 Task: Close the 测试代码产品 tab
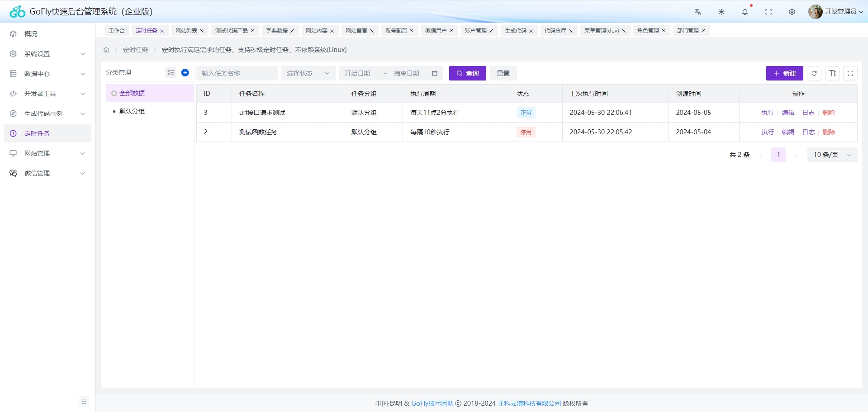tap(252, 31)
